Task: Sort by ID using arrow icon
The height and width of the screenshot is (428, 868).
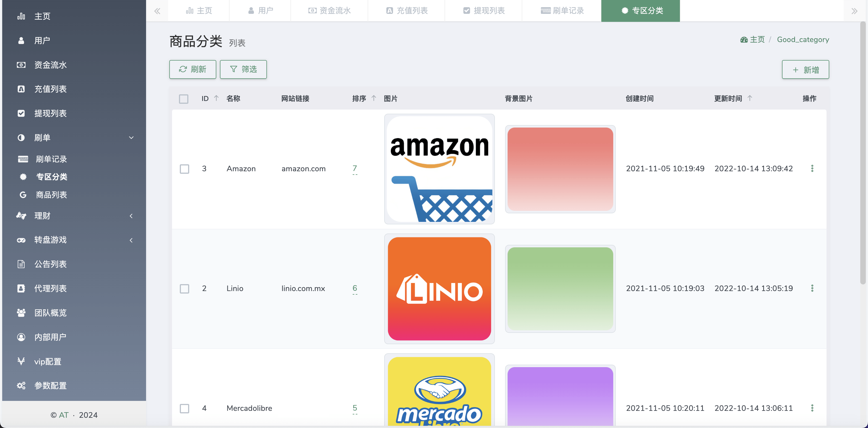Action: point(216,98)
